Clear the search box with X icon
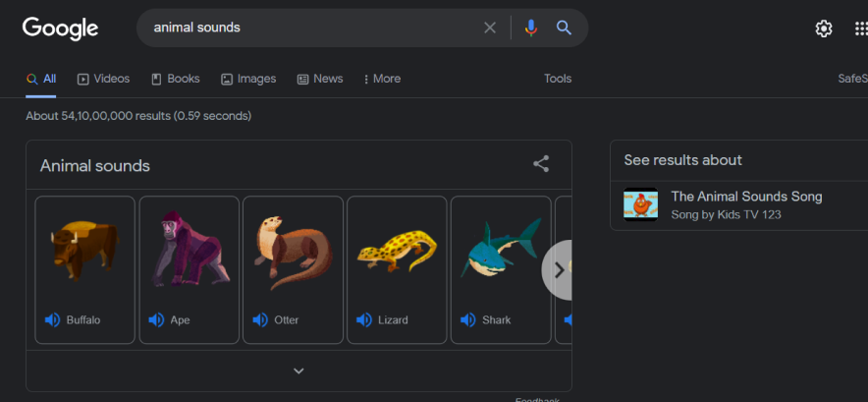The image size is (868, 402). point(490,28)
